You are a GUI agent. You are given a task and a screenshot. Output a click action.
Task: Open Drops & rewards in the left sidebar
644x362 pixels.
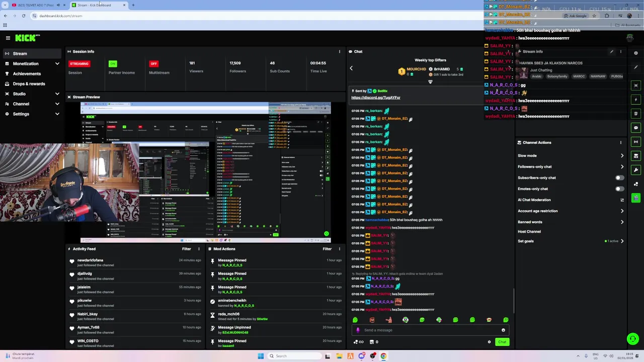[32, 84]
